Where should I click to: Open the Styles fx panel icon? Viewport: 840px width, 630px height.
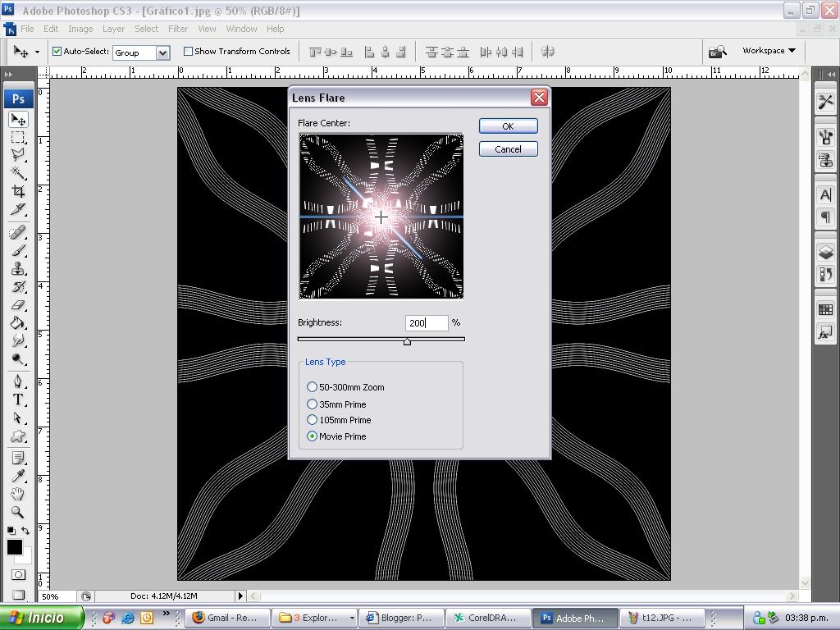825,333
